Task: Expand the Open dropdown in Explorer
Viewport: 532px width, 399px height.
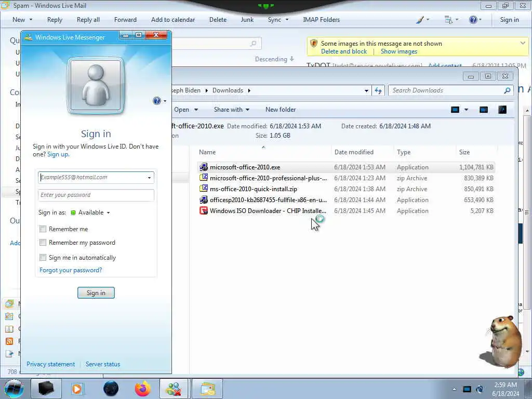Action: pos(196,110)
